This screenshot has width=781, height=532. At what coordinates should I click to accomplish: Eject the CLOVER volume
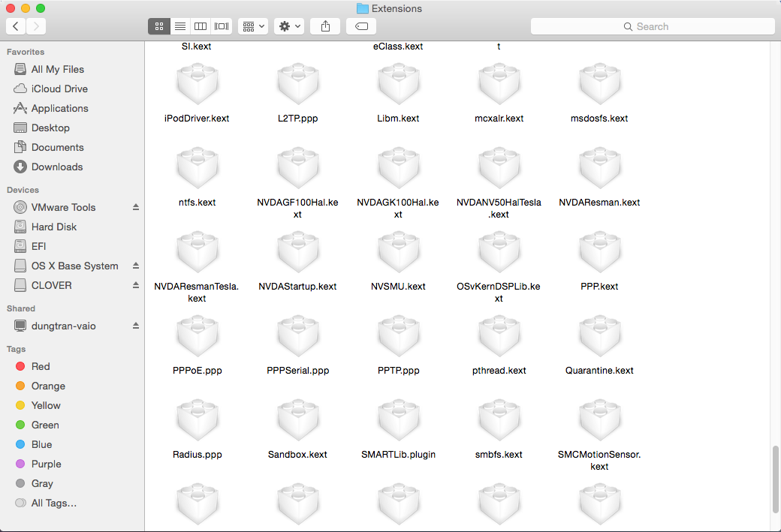pos(136,285)
